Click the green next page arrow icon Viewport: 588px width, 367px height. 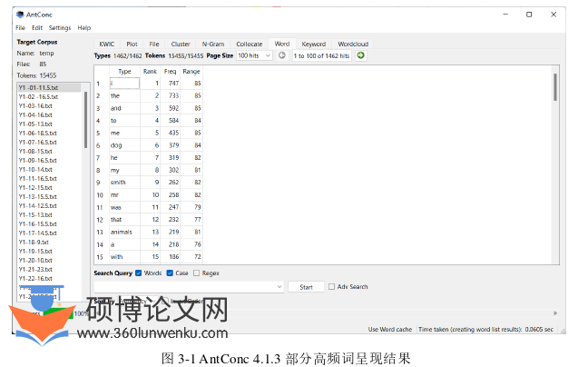click(360, 55)
